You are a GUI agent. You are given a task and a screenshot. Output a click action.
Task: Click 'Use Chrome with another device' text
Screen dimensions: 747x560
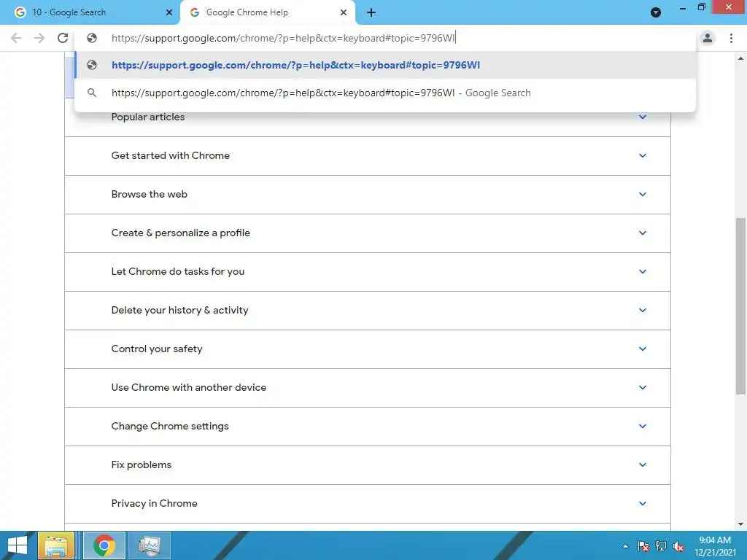pos(189,388)
